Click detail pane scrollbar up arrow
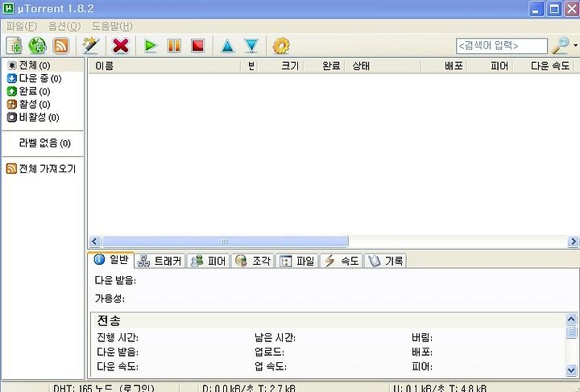Viewport: 580px width, 392px height. [571, 320]
